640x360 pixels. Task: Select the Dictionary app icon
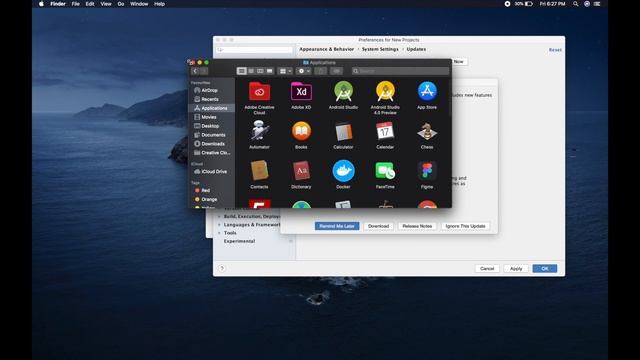[x=301, y=171]
